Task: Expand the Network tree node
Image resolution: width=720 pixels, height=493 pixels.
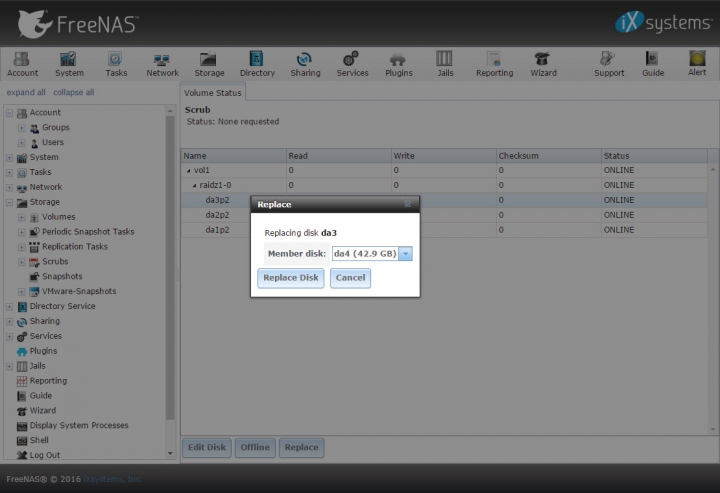Action: click(x=9, y=187)
